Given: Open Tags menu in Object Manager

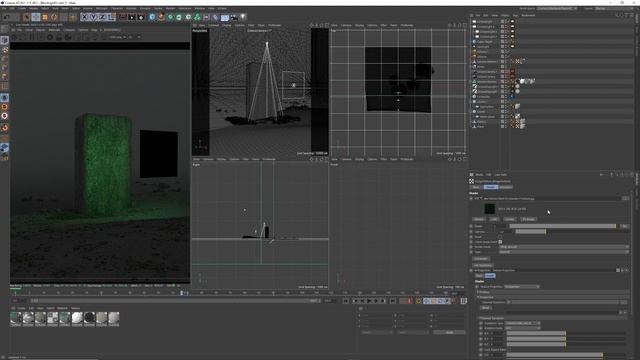Looking at the screenshot, I should (515, 16).
